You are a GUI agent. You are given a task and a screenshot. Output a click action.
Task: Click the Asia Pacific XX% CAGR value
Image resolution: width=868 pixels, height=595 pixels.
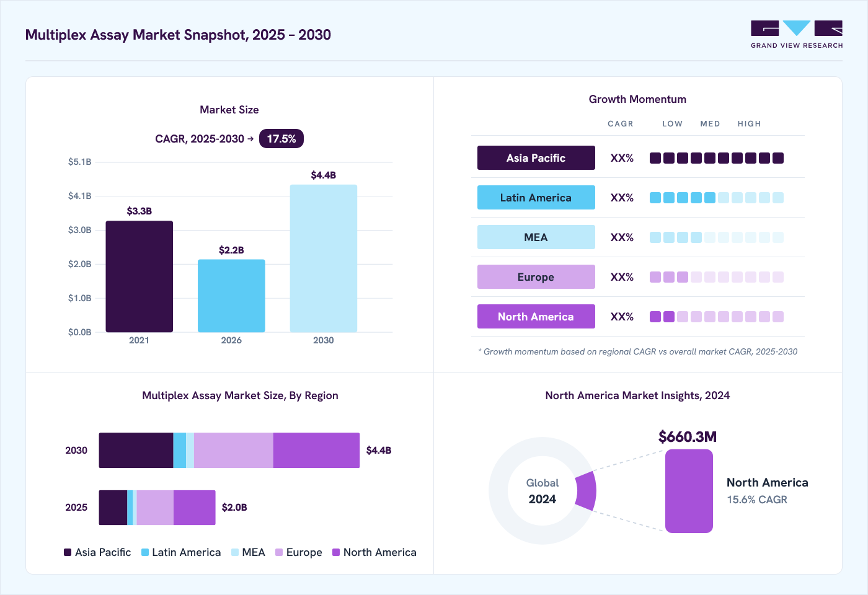tap(622, 158)
